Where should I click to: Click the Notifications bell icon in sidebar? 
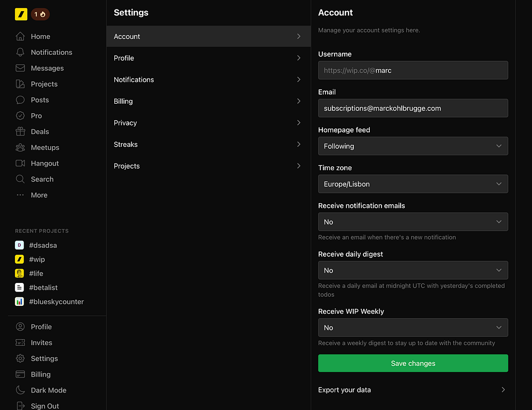[20, 52]
